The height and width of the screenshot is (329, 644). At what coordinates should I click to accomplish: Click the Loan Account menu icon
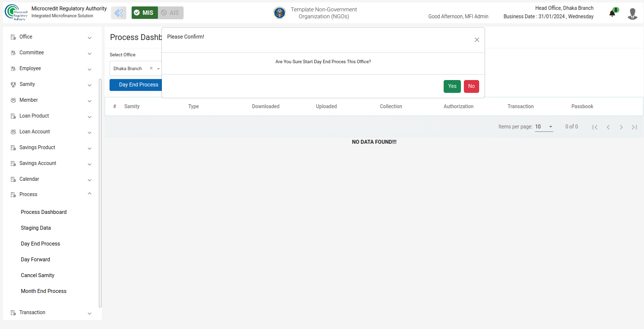[x=13, y=132]
